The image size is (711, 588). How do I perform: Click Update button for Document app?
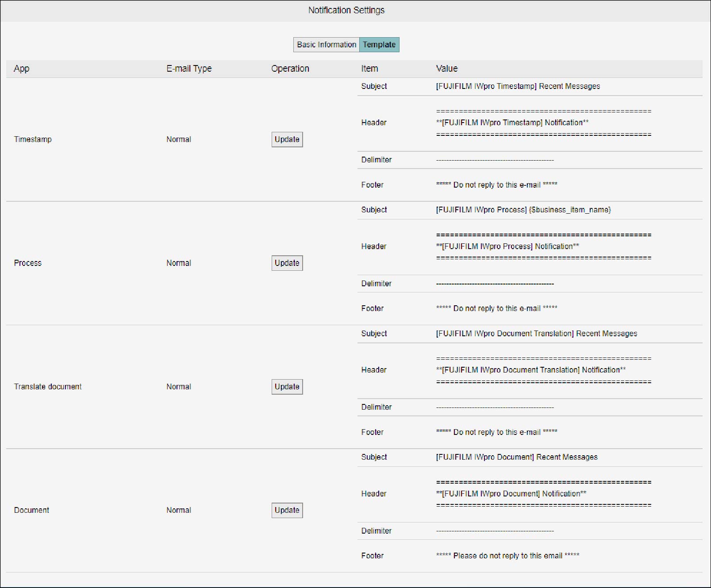(287, 510)
